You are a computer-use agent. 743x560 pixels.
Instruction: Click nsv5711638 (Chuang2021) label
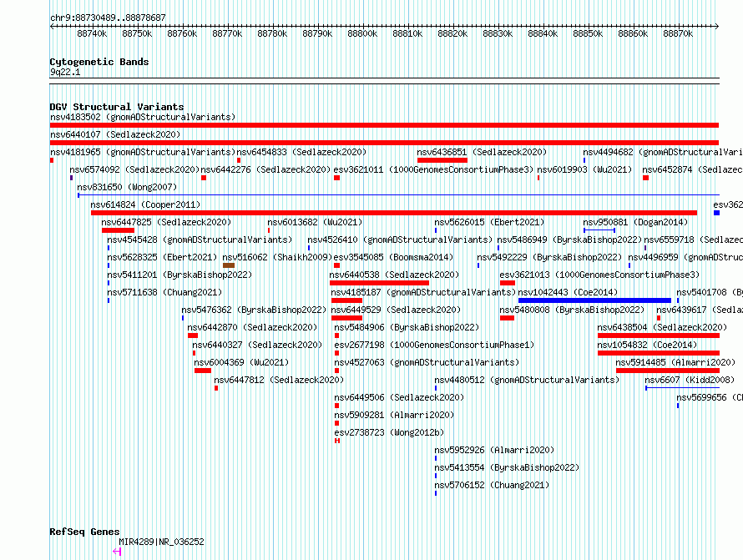pos(164,292)
